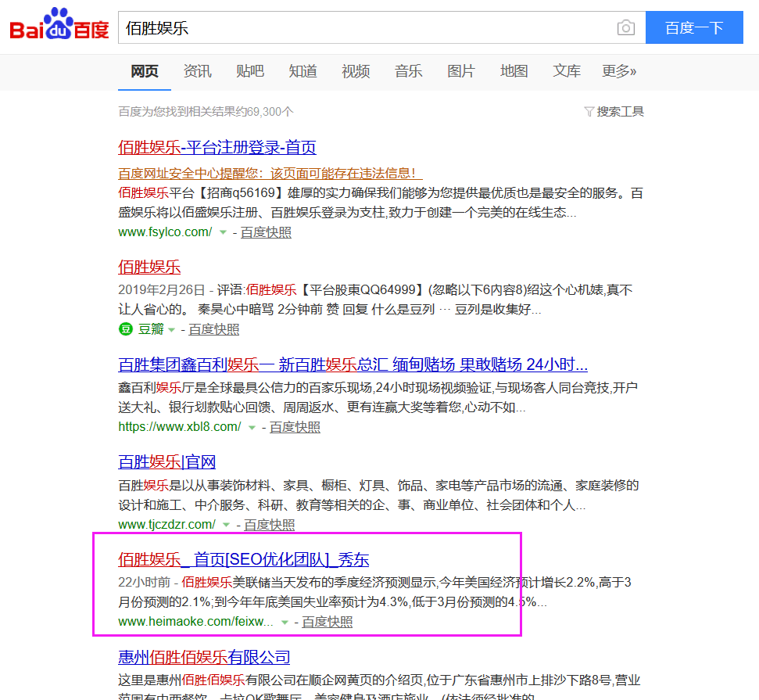Viewport: 759px width, 700px height.
Task: Expand dropdown arrow next to www.fsylco.com
Action: (x=223, y=232)
